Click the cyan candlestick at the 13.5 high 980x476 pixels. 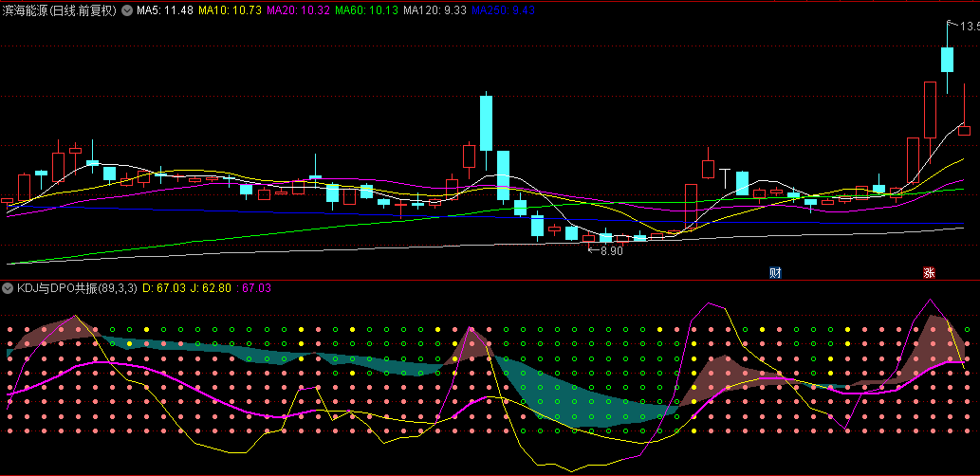947,60
